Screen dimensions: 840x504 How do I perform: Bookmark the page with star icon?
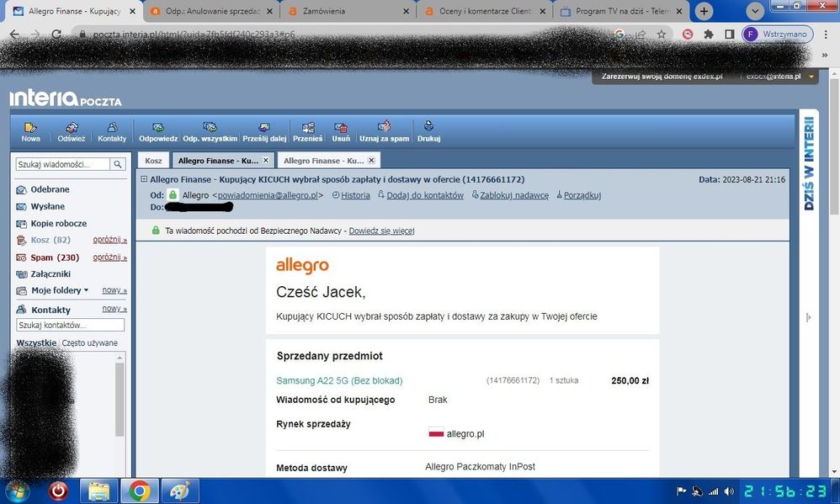[x=662, y=34]
